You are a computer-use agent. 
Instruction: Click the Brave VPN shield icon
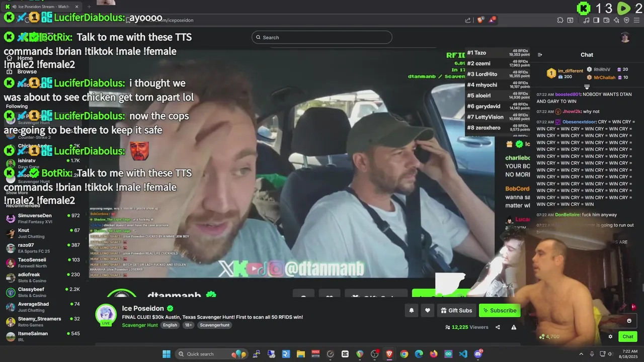[x=626, y=20]
